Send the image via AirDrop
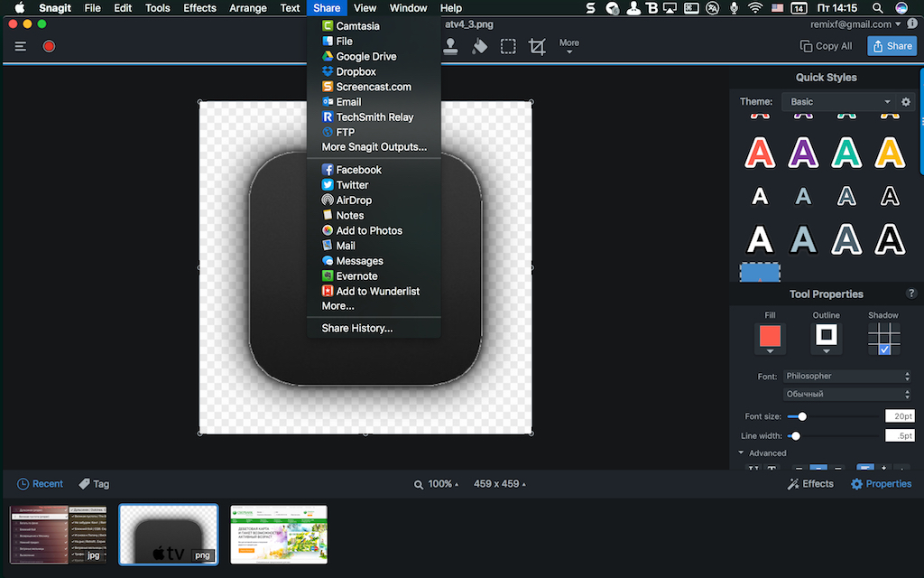This screenshot has width=924, height=578. click(374, 200)
